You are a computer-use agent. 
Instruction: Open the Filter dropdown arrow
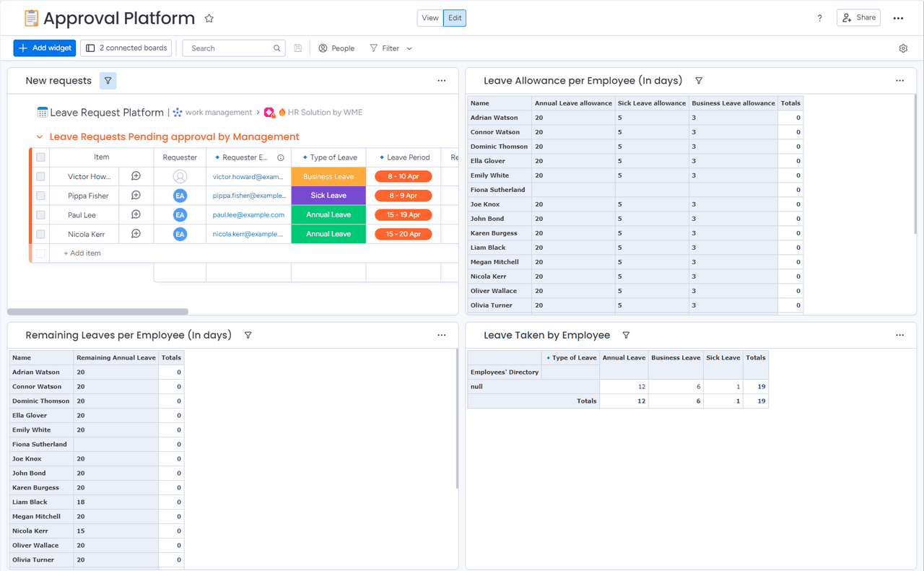[409, 48]
